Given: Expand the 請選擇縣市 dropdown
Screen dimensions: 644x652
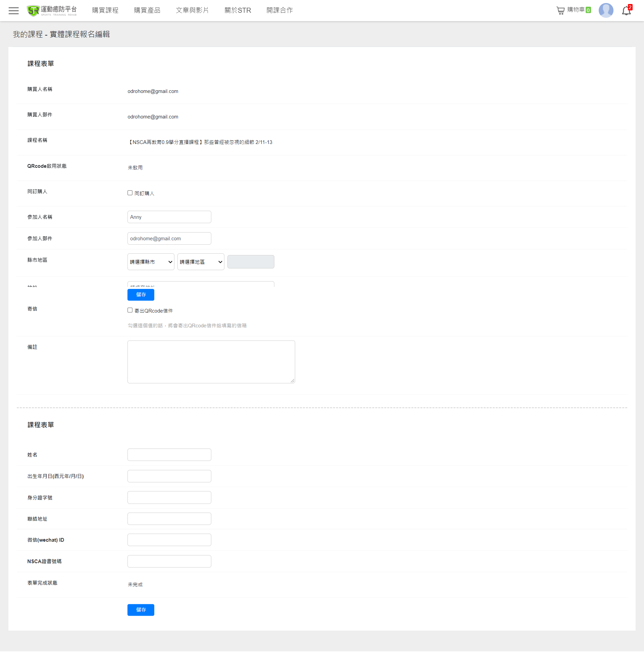Looking at the screenshot, I should click(151, 262).
